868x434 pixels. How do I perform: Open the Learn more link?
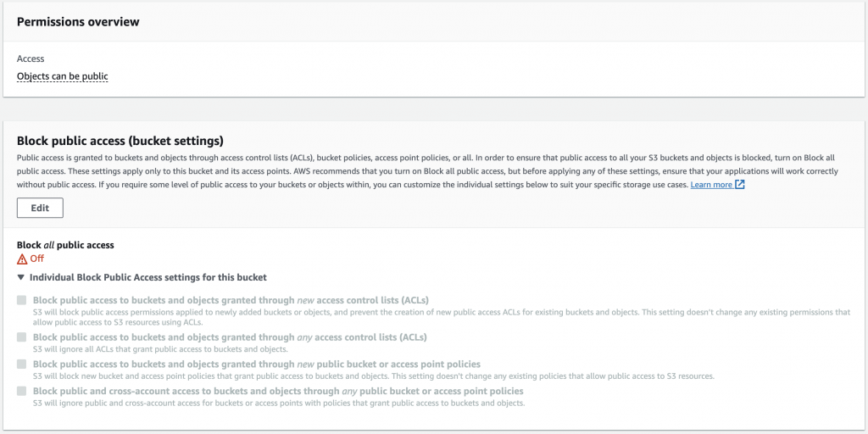(711, 184)
